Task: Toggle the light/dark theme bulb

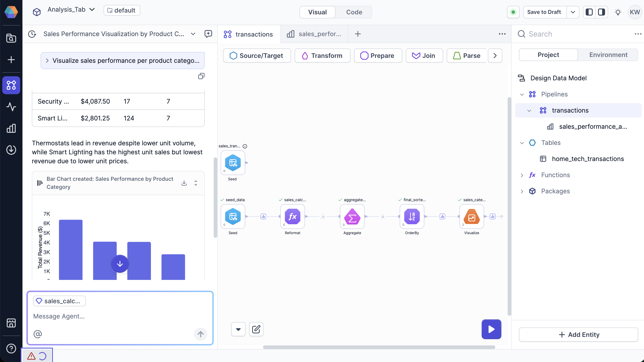Action: [618, 12]
